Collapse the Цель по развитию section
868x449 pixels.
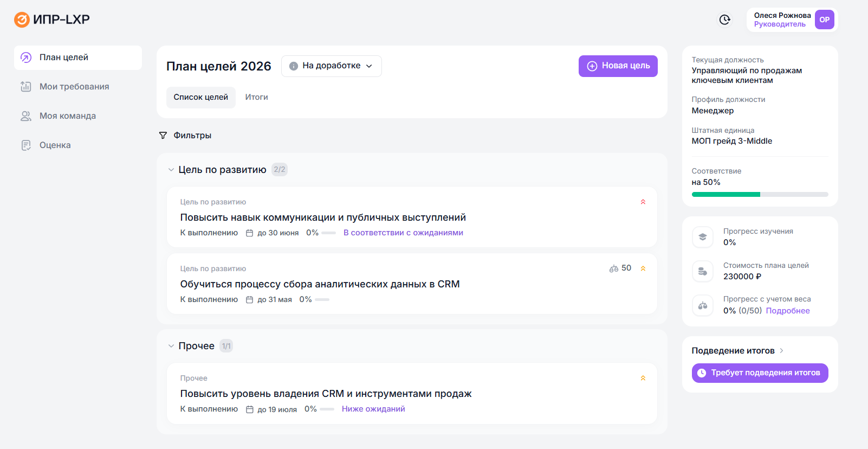(171, 170)
